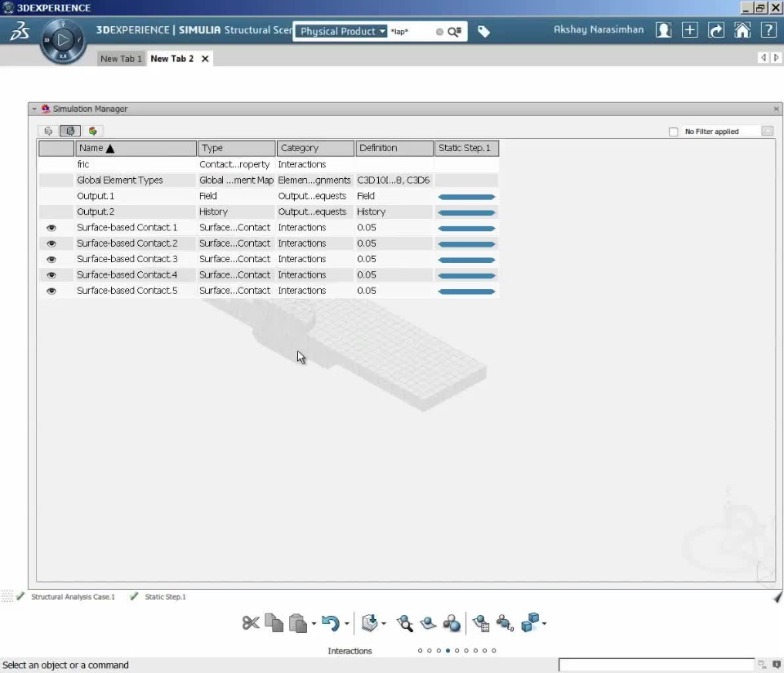Switch to New Tab 1
Image resolution: width=784 pixels, height=673 pixels.
pyautogui.click(x=121, y=59)
